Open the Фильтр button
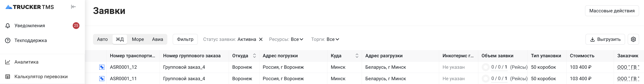This screenshot has height=84, width=644. 185,39
